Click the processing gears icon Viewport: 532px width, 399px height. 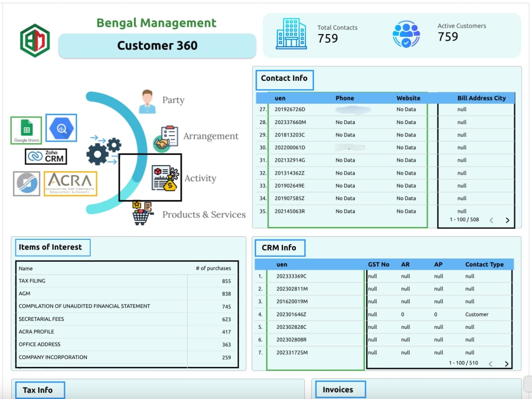[x=104, y=151]
